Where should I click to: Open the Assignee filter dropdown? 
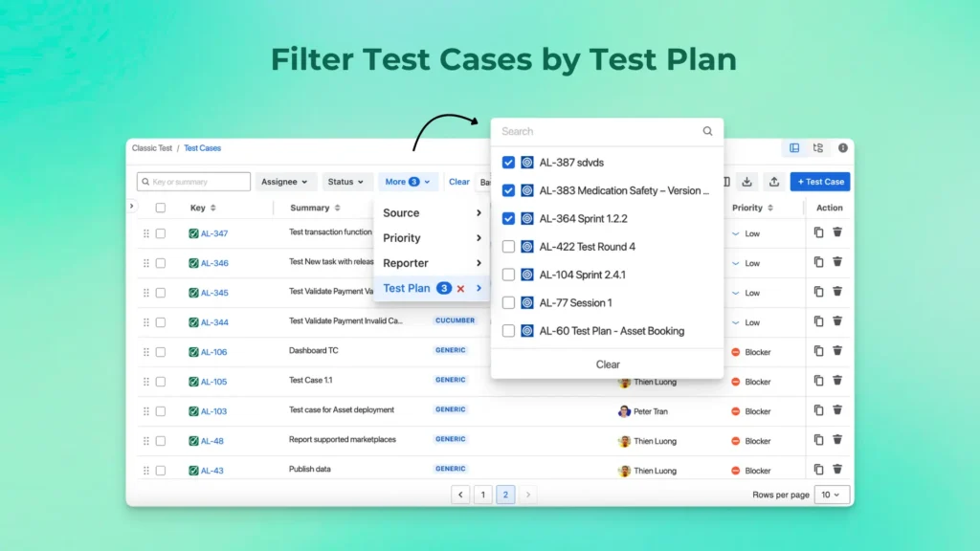coord(284,182)
